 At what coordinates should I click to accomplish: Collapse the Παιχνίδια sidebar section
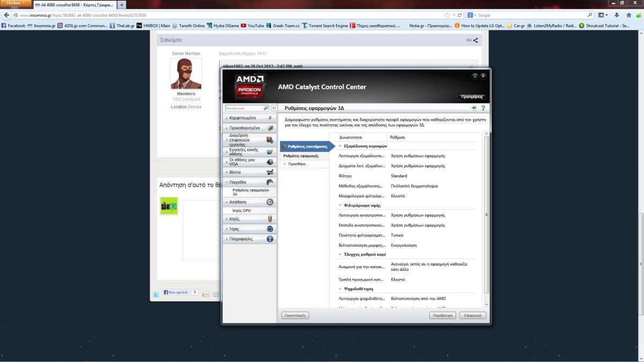coord(226,182)
